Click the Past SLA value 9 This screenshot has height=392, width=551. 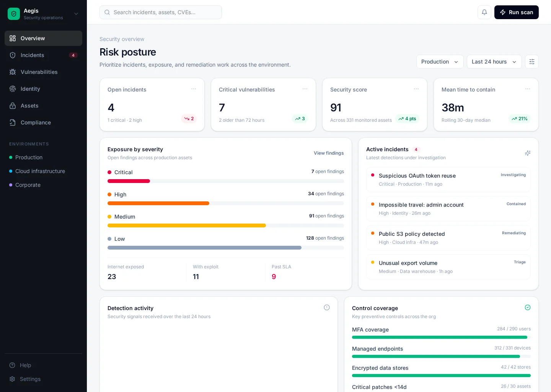(274, 277)
